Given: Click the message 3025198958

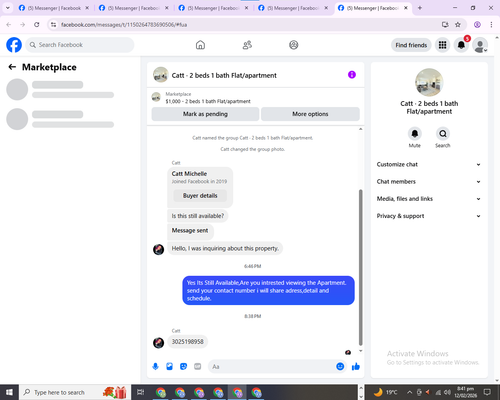Looking at the screenshot, I should tap(188, 342).
